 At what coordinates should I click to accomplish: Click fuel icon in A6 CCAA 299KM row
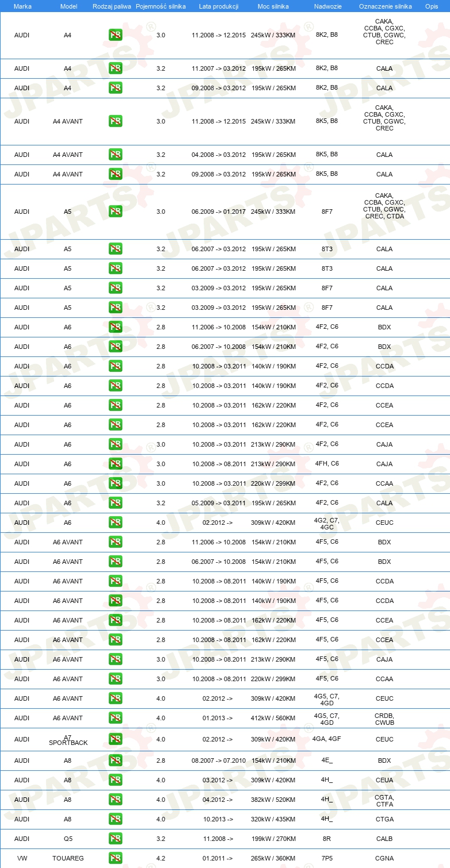(116, 483)
